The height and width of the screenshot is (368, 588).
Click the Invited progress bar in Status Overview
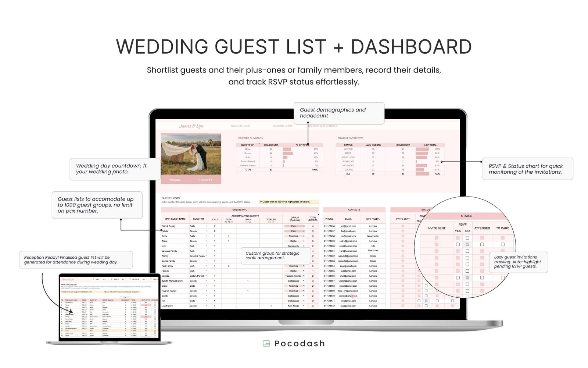[x=422, y=149]
